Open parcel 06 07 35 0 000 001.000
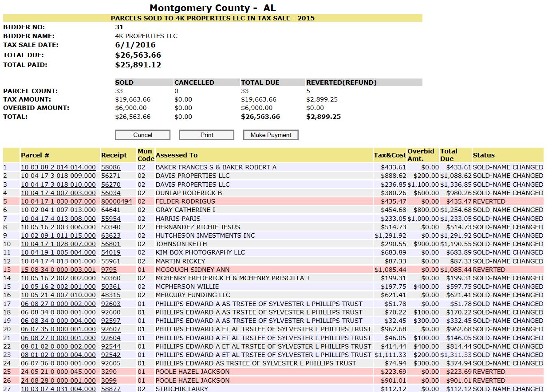The image size is (552, 392). pos(58,329)
